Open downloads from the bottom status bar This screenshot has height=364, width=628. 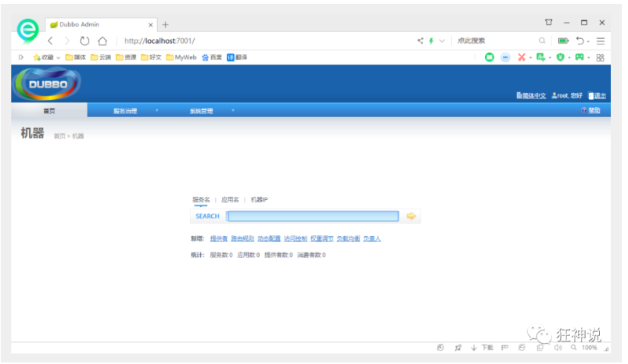click(483, 348)
